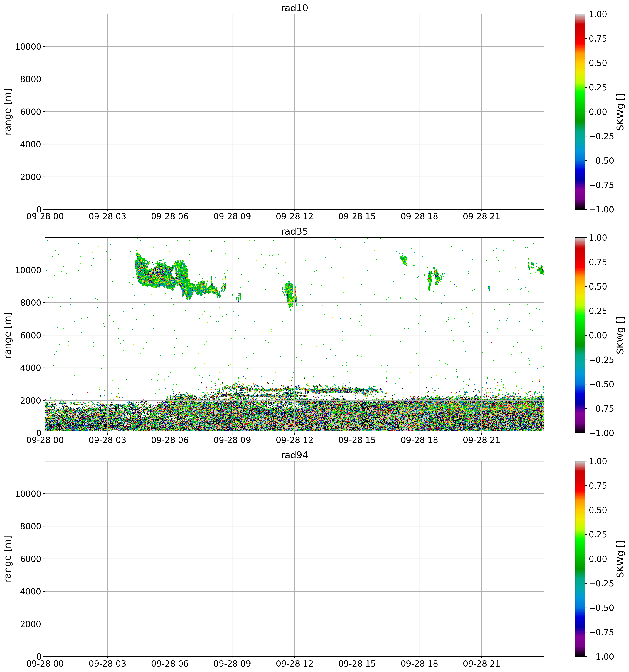629x672 pixels.
Task: Click the rad10 range [m] axis label
Action: [x=8, y=112]
